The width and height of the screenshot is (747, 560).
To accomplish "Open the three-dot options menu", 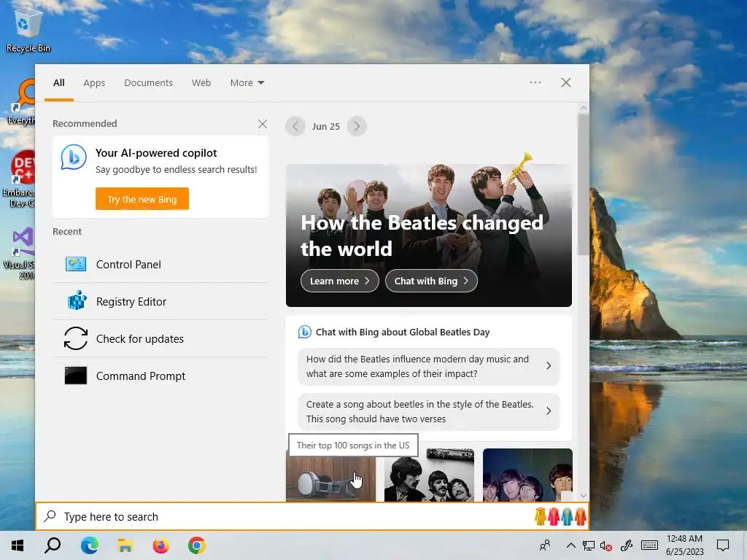I will tap(535, 82).
